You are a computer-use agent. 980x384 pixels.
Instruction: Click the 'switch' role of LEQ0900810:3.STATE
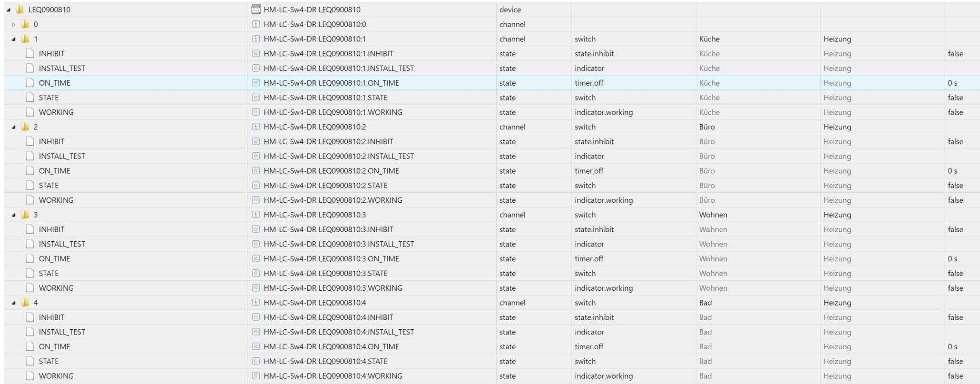click(585, 274)
